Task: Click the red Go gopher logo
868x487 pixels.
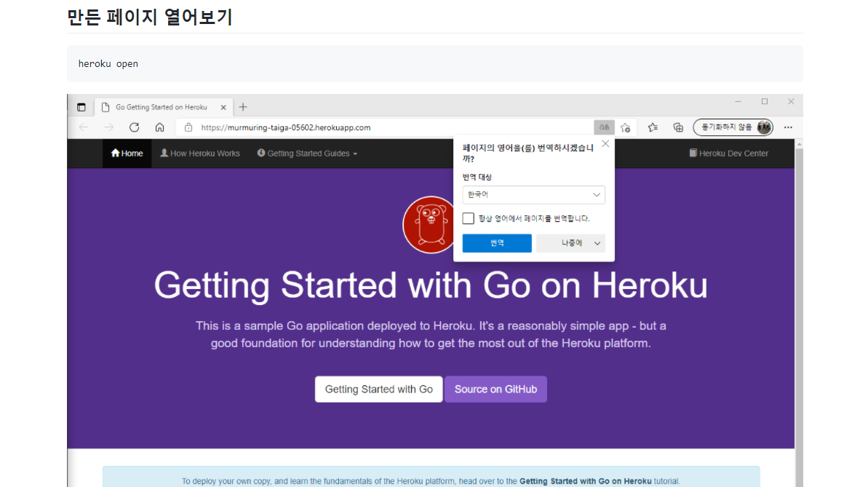Action: 430,225
